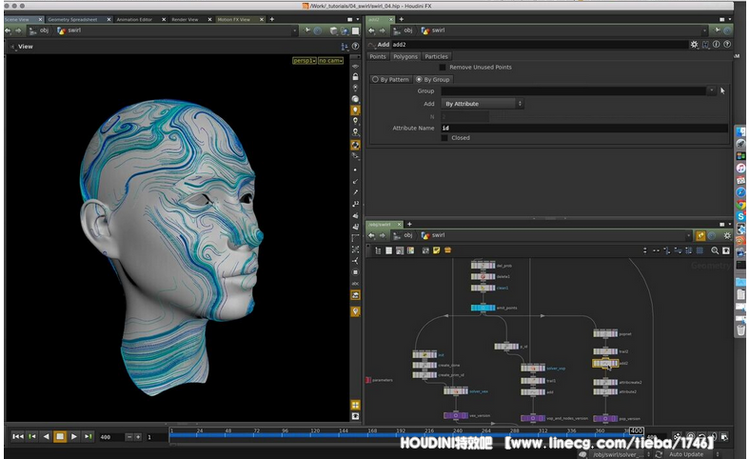The image size is (750, 459).
Task: Click the orange network box icon in network toolbar
Action: click(447, 250)
